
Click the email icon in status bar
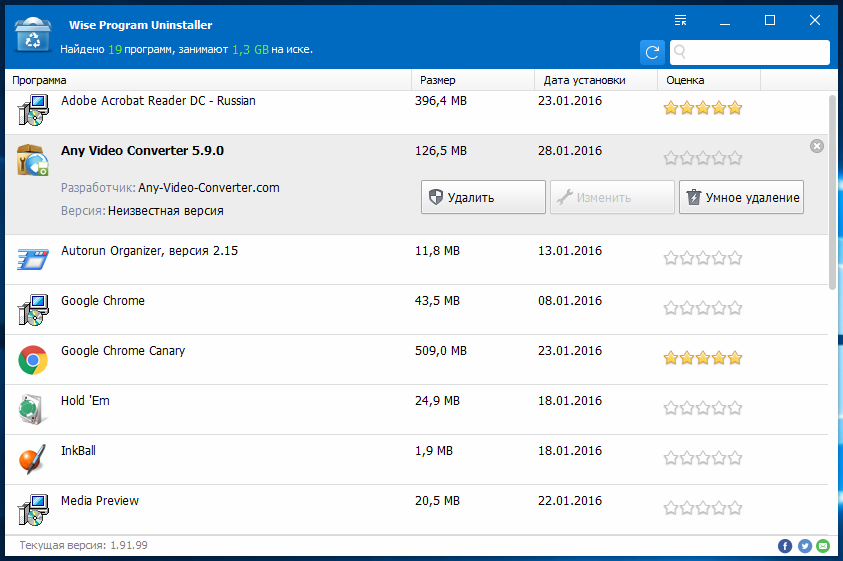[823, 546]
